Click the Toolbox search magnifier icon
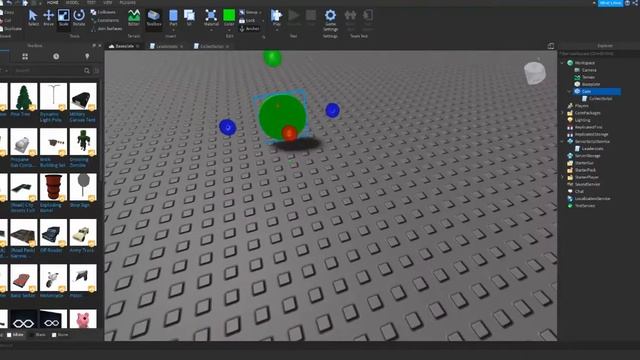The width and height of the screenshot is (640, 360). [x=87, y=71]
